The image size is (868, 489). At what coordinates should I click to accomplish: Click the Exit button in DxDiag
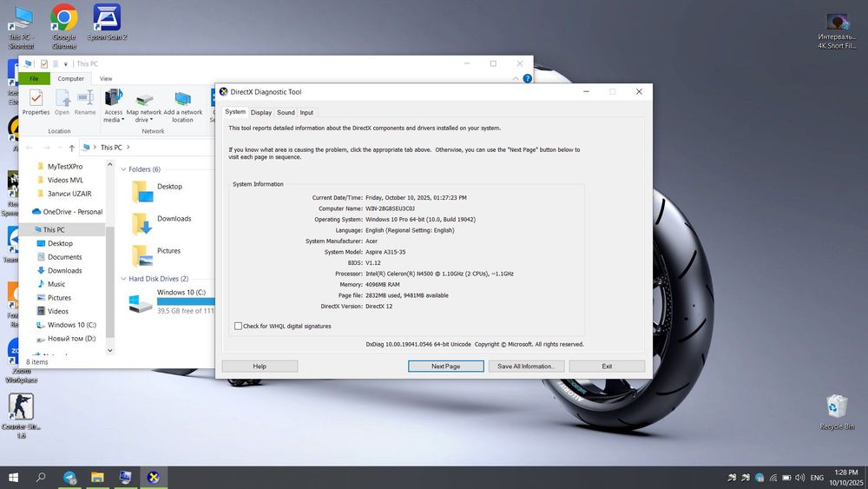coord(607,366)
